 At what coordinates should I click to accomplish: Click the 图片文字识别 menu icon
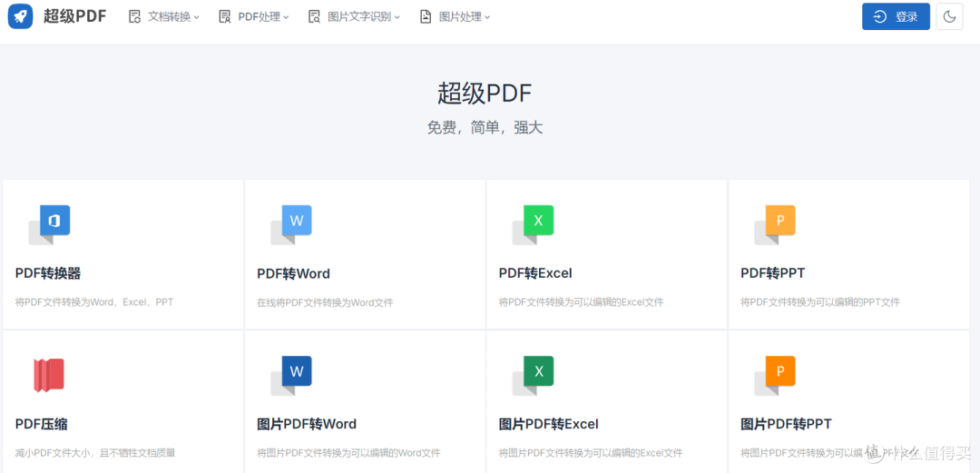[314, 17]
